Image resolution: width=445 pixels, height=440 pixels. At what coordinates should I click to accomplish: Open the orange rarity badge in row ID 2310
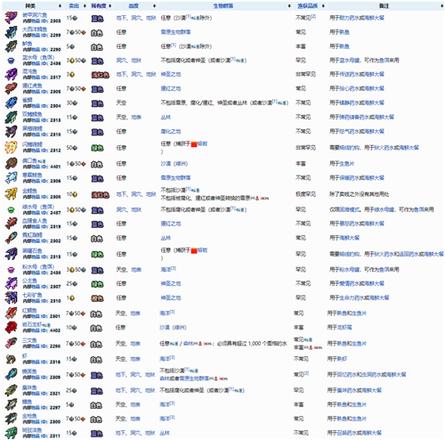[x=97, y=298]
